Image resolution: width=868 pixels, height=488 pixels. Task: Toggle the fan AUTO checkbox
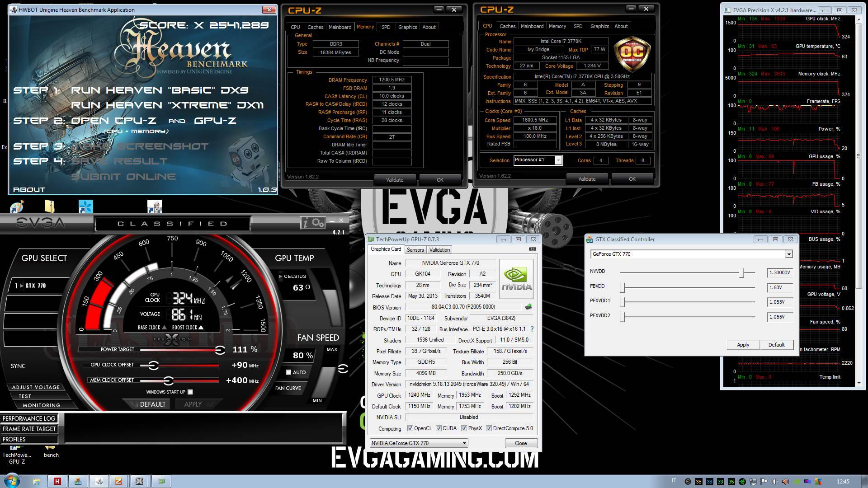tap(288, 372)
